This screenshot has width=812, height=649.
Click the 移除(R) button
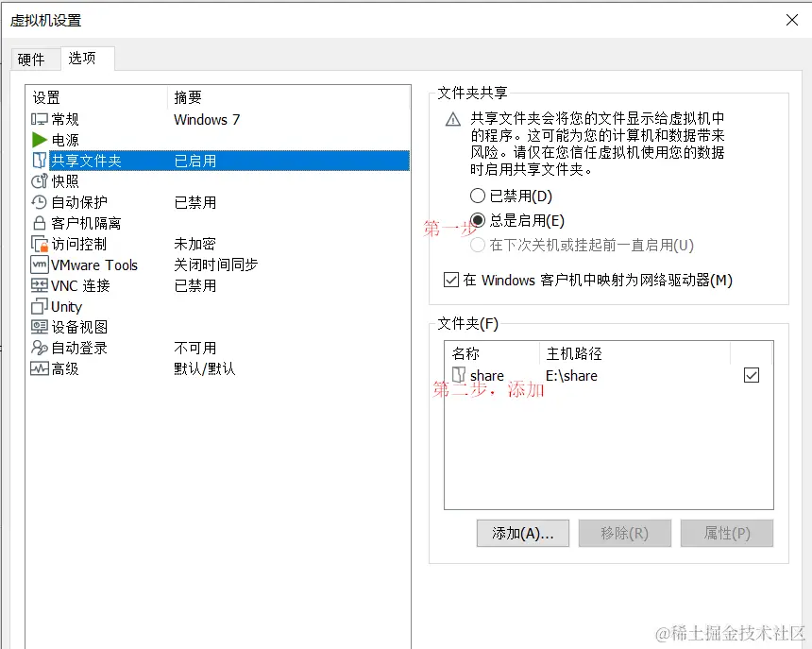pos(624,534)
